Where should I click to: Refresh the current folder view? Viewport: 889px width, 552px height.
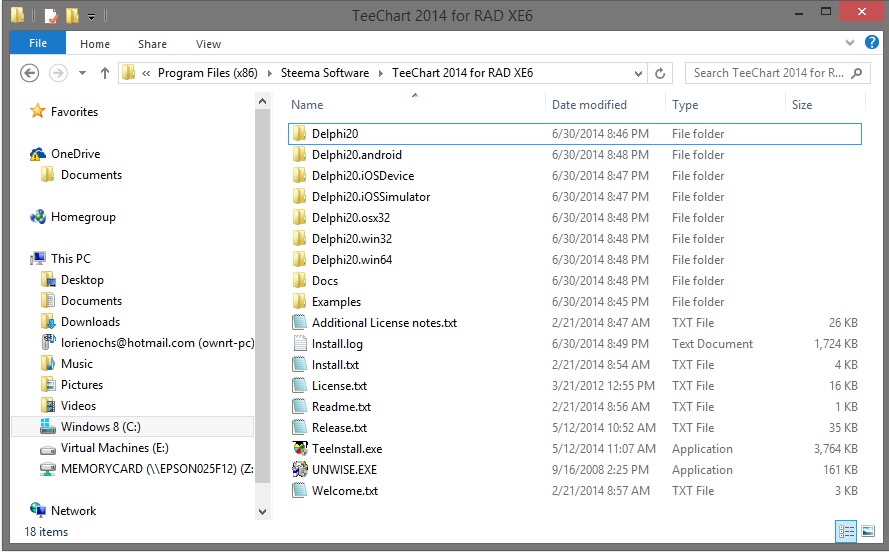(x=660, y=73)
